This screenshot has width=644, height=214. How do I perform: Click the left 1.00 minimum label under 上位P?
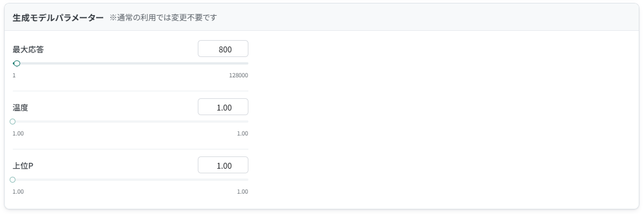pos(18,192)
